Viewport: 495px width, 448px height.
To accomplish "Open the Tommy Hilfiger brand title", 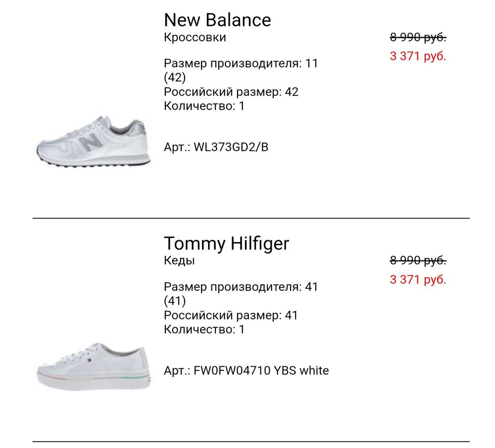I will pos(226,243).
